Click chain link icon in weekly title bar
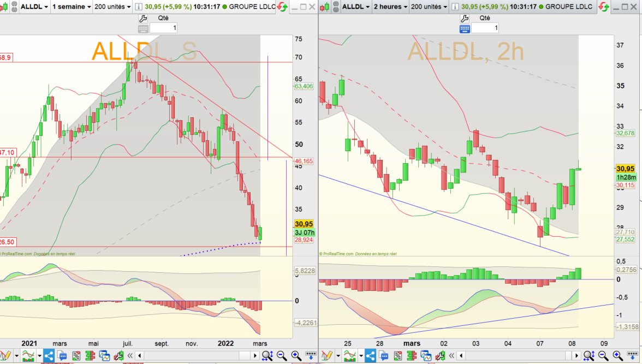642x364 pixels. click(14, 7)
